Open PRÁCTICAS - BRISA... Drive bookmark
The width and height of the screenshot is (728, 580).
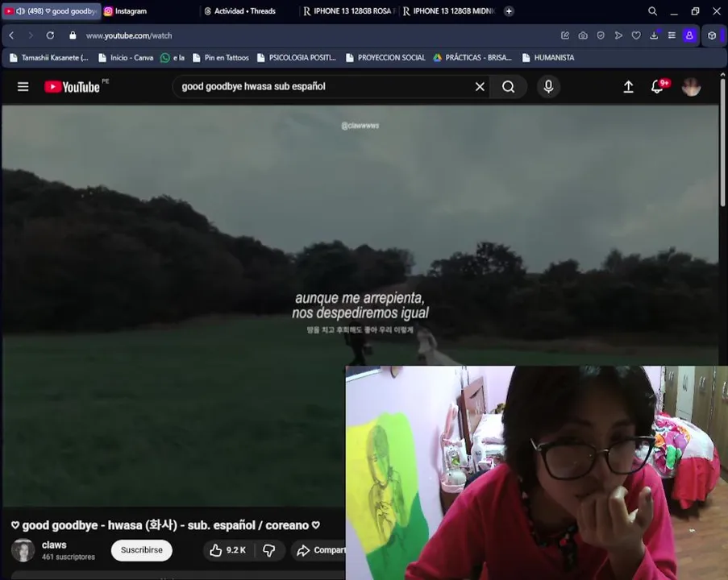pyautogui.click(x=472, y=57)
